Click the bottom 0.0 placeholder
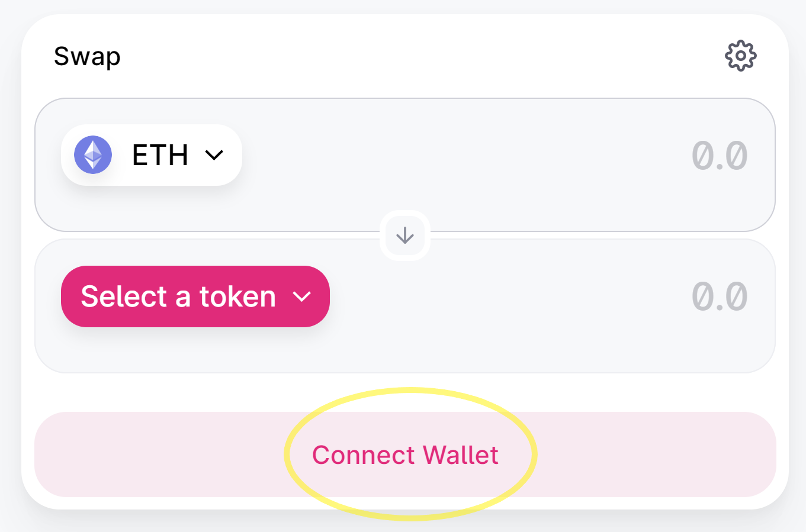This screenshot has width=806, height=532. (720, 296)
